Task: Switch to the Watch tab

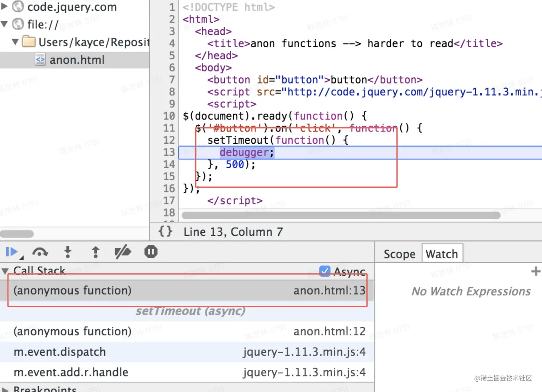Action: tap(442, 254)
